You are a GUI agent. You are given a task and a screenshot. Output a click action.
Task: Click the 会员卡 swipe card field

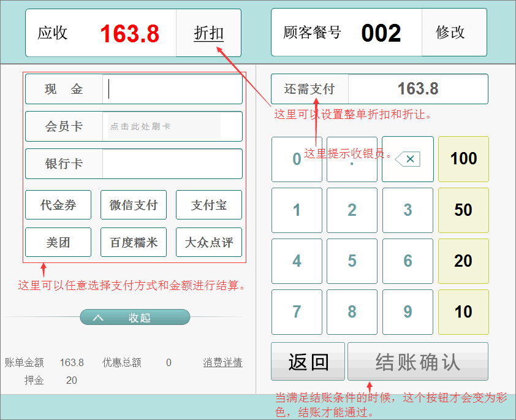tap(164, 126)
